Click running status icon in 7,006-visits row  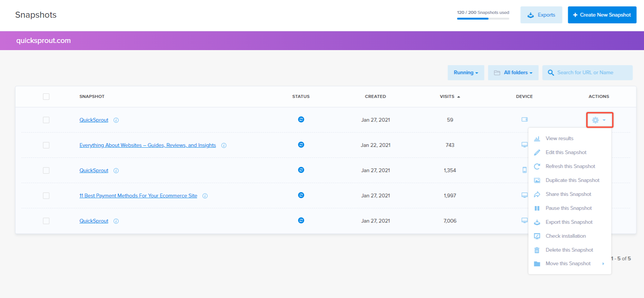pyautogui.click(x=301, y=220)
